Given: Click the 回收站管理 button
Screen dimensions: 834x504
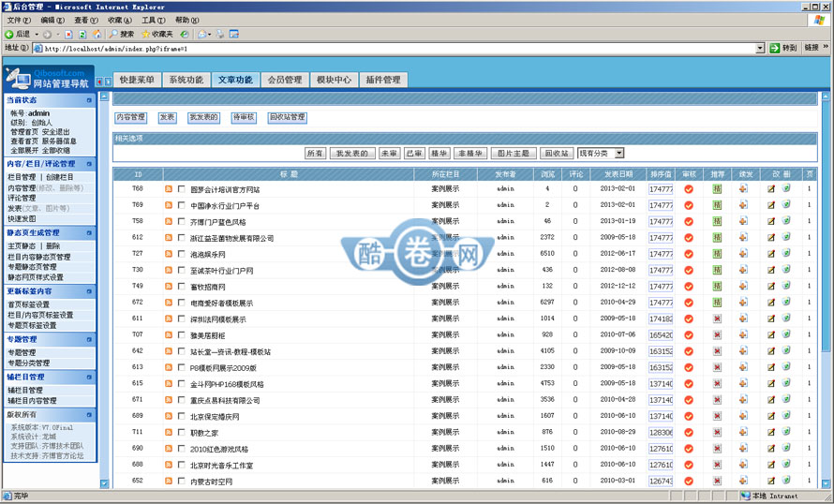Looking at the screenshot, I should pyautogui.click(x=288, y=117).
